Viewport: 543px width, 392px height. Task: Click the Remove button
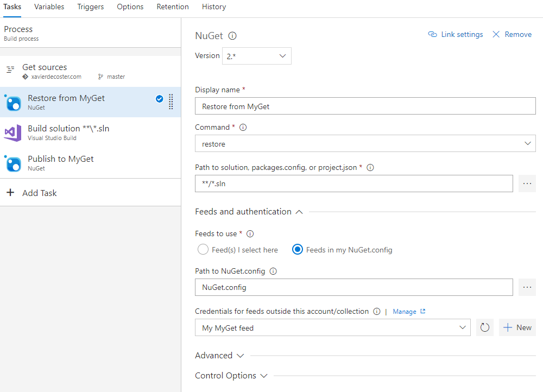[512, 34]
